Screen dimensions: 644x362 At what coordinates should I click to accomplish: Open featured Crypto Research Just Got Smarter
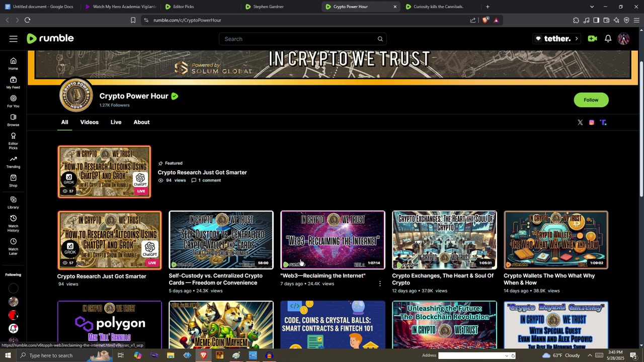coord(202,172)
